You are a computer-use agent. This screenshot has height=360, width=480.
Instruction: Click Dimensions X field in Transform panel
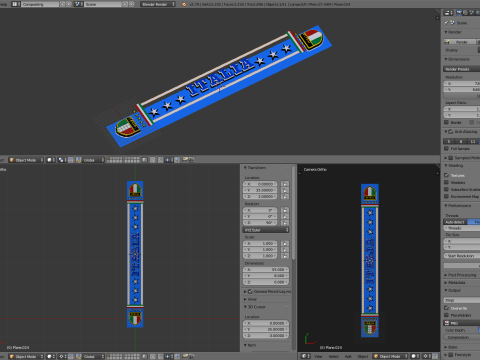[x=266, y=269]
